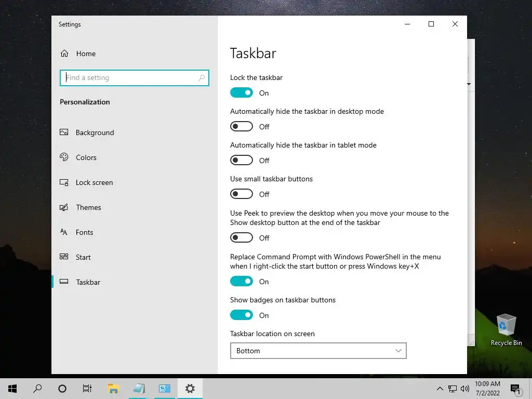
Task: Toggle Replace Command Prompt with PowerShell
Action: point(242,281)
